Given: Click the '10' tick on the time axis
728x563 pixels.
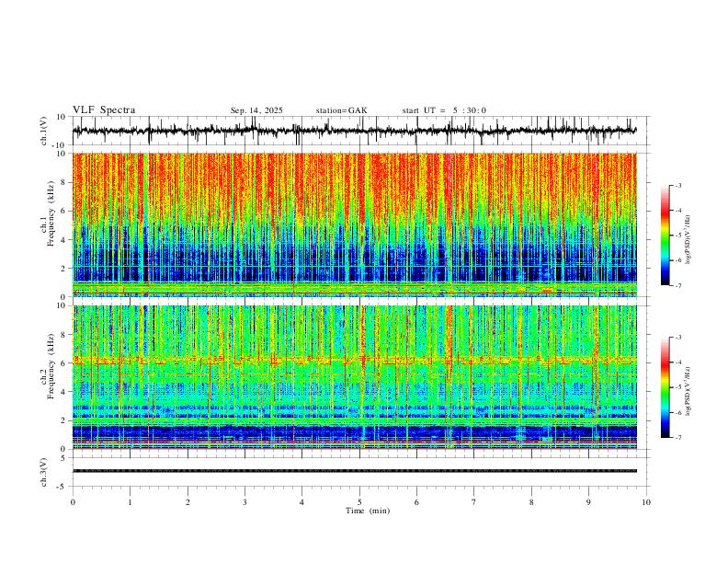Looking at the screenshot, I should [646, 502].
